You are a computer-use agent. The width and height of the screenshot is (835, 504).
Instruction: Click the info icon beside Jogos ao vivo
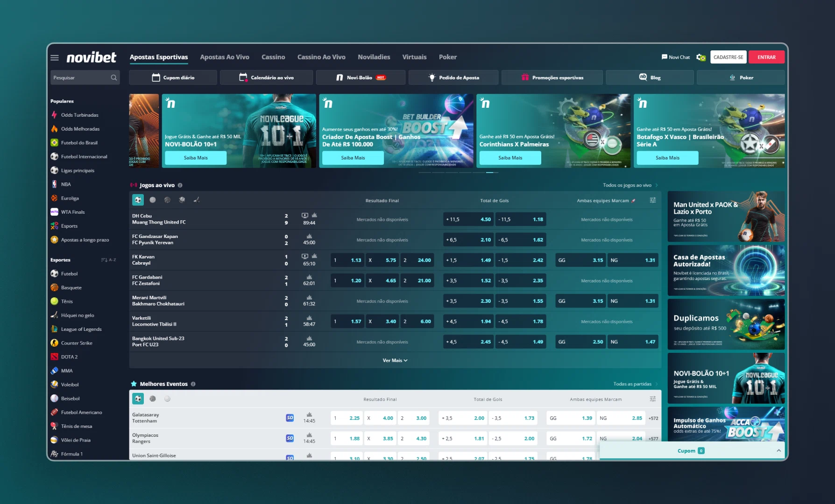(x=180, y=185)
